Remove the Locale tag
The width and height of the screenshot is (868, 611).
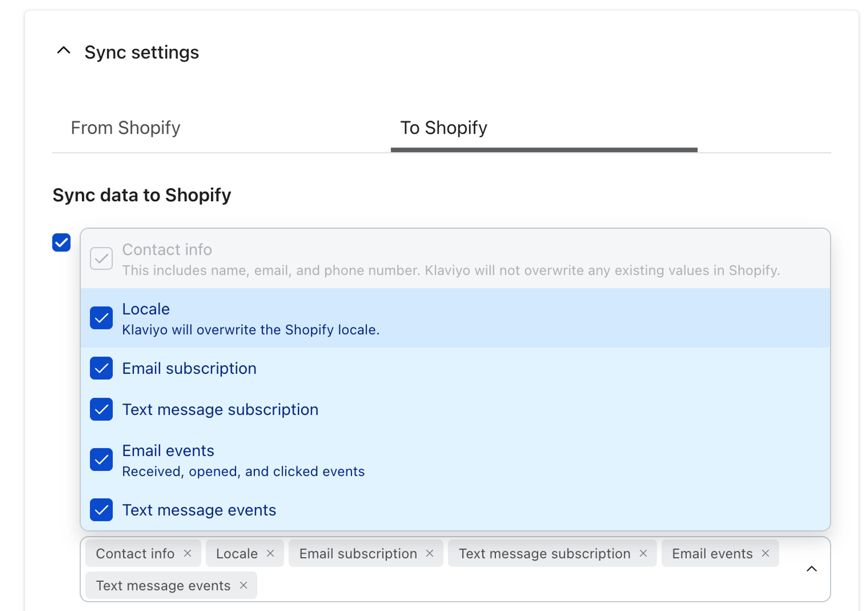pos(270,553)
